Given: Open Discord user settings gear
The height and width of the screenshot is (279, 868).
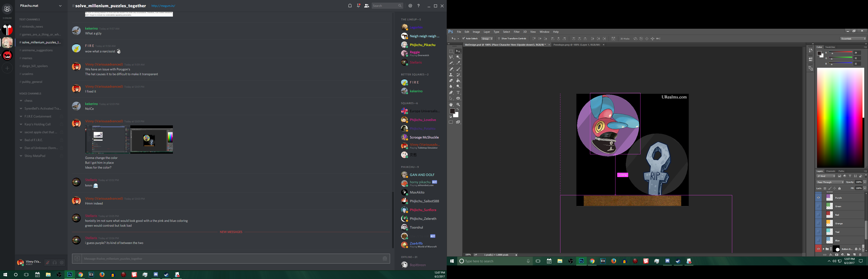Looking at the screenshot, I should tap(62, 263).
